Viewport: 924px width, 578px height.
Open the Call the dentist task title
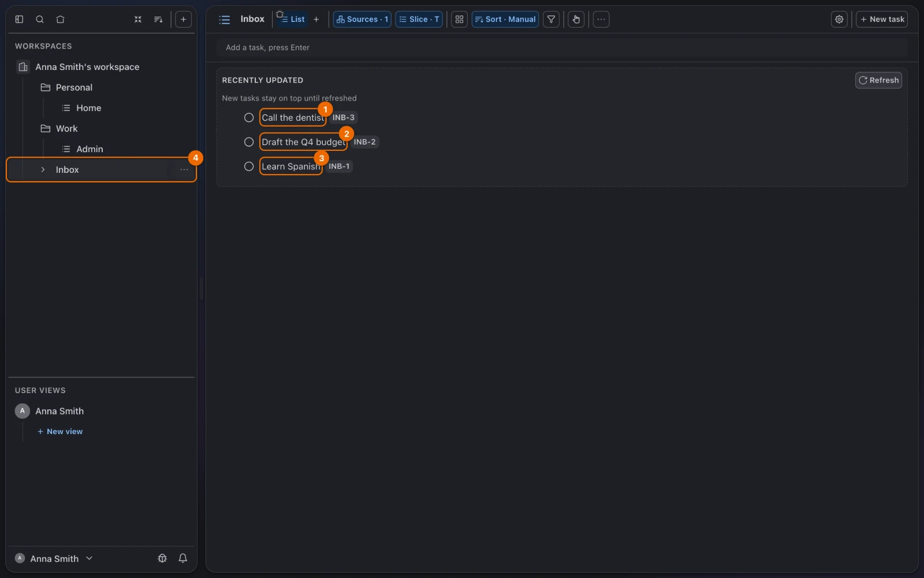(293, 117)
